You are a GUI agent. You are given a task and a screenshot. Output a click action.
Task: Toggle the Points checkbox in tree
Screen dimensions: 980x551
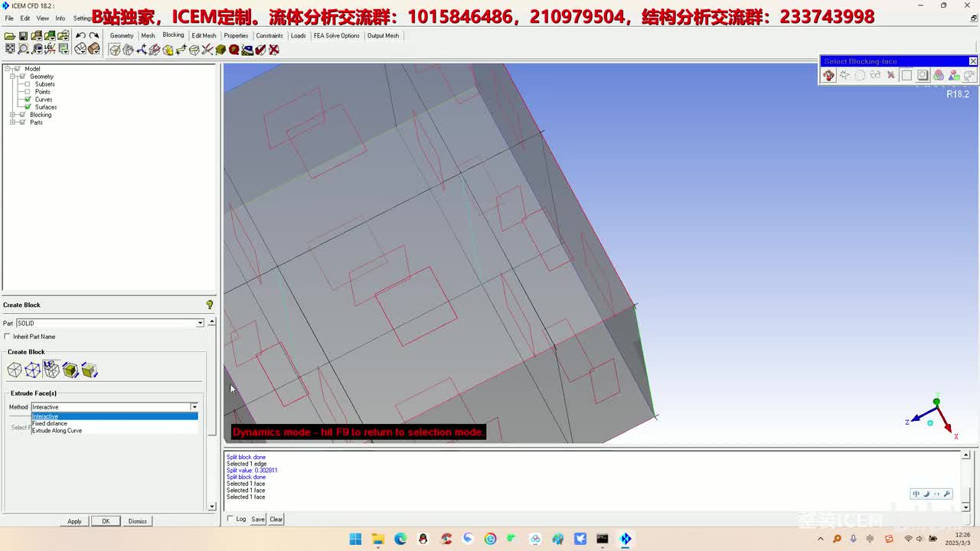pos(28,92)
